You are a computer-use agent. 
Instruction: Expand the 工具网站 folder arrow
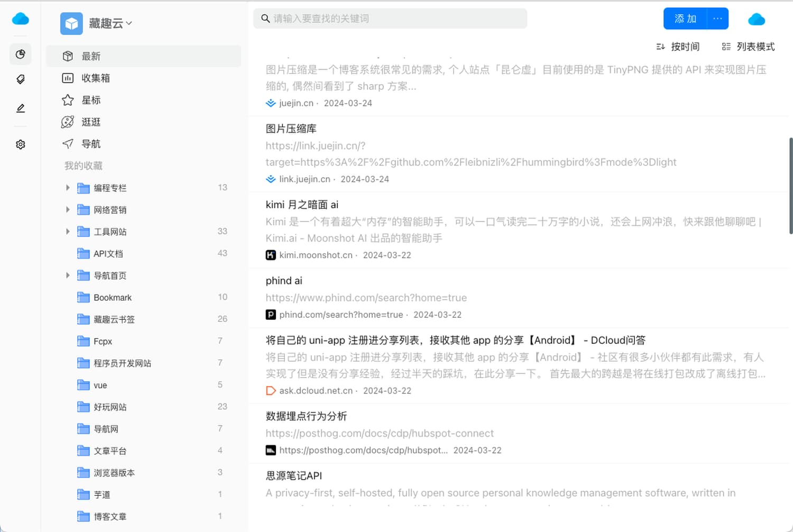point(68,231)
